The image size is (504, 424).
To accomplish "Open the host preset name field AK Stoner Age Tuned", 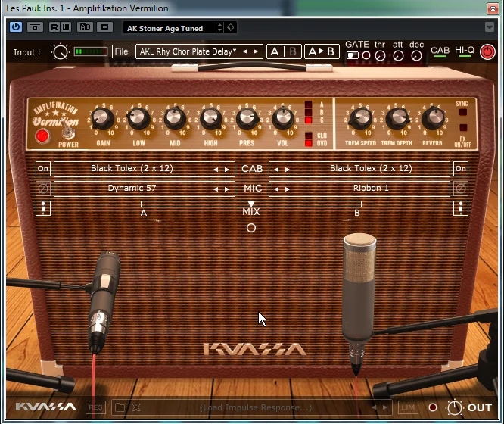I will [x=169, y=28].
